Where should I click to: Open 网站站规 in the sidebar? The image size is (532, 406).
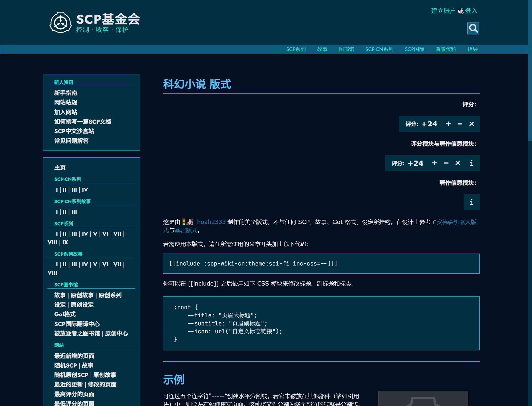pos(66,103)
